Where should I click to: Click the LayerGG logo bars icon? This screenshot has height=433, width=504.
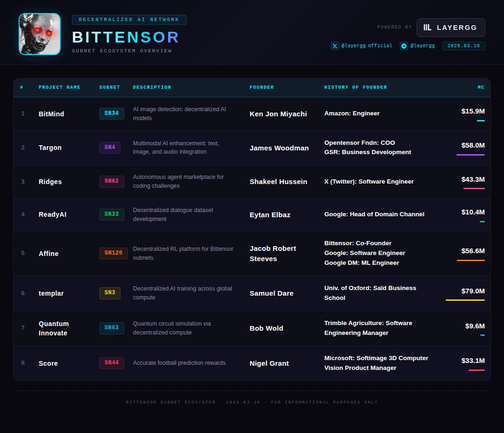coord(427,28)
